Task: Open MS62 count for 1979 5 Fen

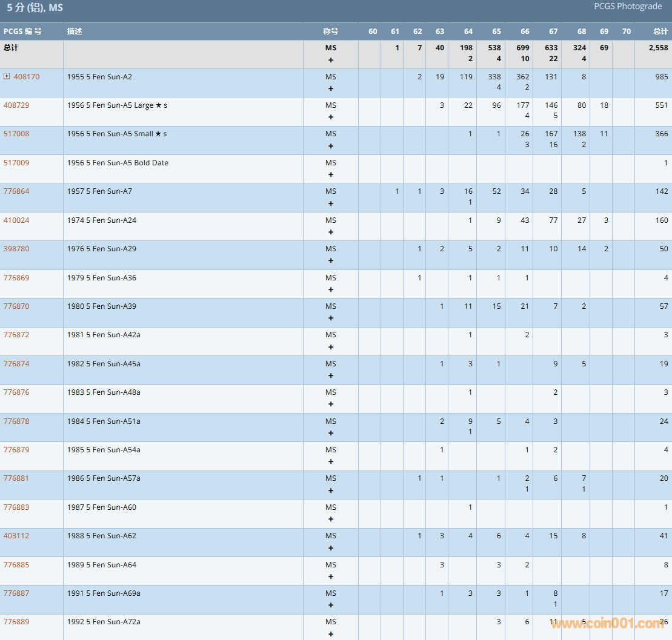Action: pos(419,278)
